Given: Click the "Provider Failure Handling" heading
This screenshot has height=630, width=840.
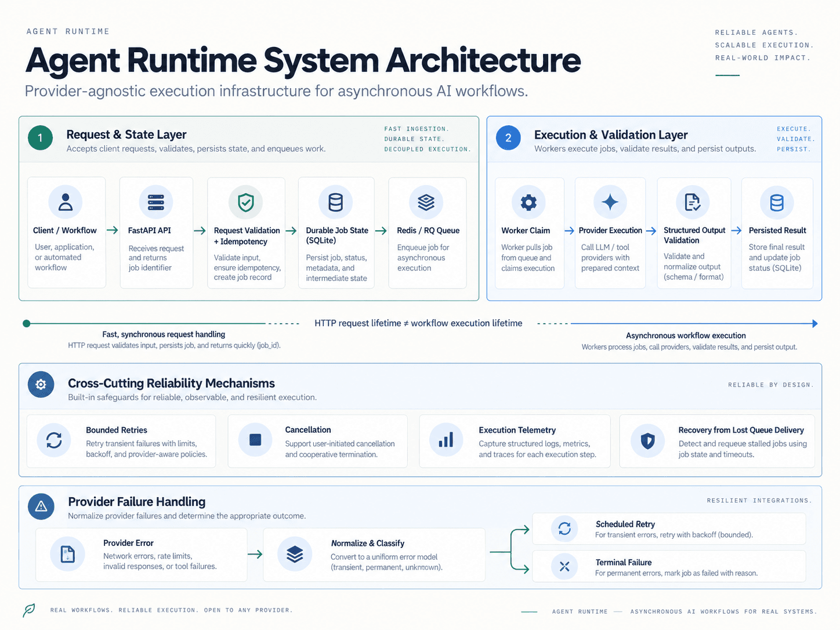Looking at the screenshot, I should tap(137, 502).
